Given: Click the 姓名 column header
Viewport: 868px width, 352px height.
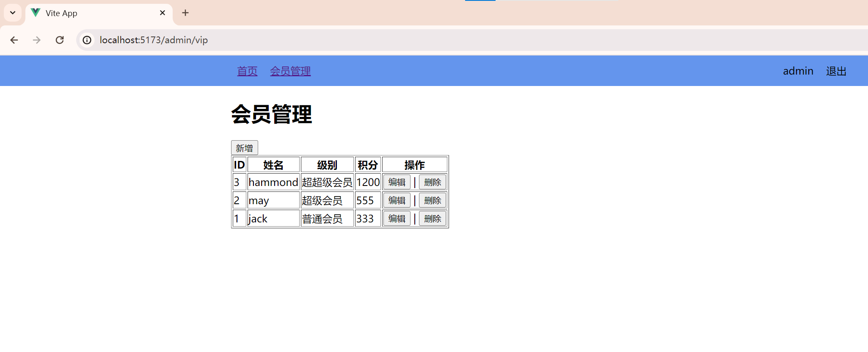Looking at the screenshot, I should [x=273, y=165].
